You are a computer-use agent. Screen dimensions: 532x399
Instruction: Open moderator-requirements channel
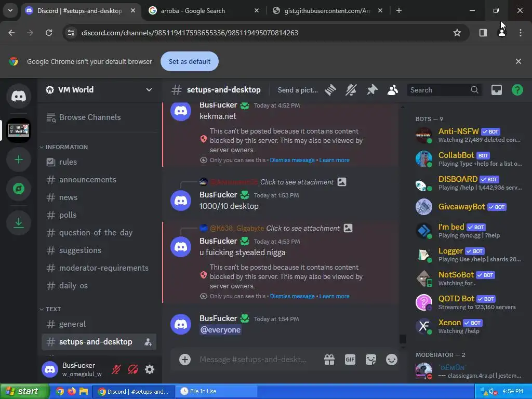click(x=99, y=268)
